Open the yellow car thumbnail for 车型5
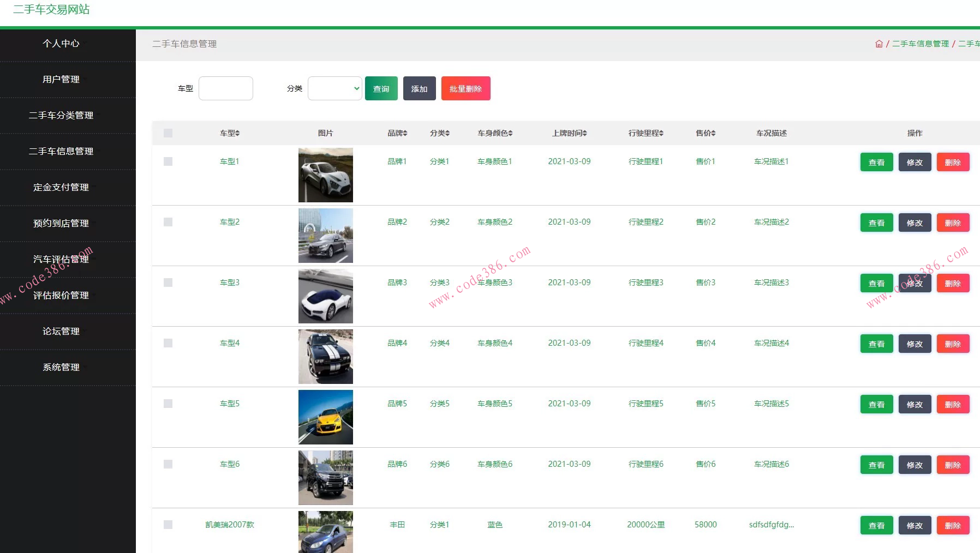 [326, 417]
